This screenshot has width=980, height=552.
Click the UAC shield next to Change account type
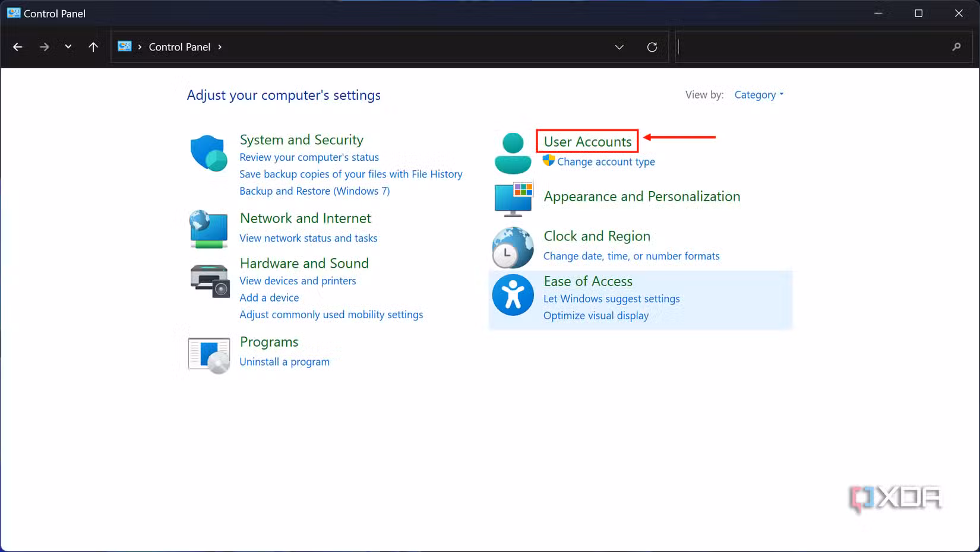coord(548,161)
